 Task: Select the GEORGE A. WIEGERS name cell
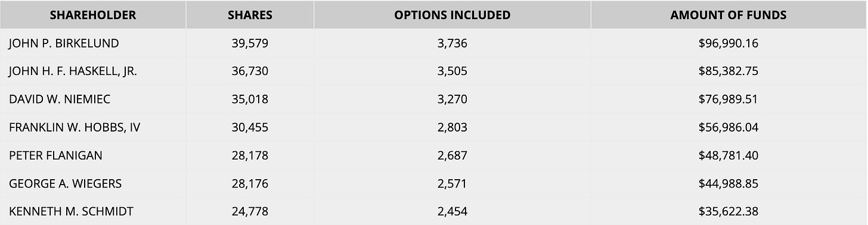coord(93,183)
